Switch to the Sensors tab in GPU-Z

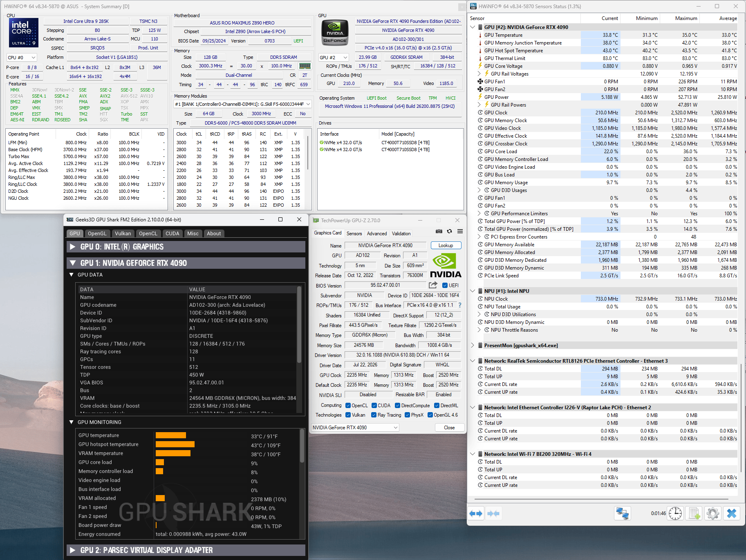click(x=354, y=234)
